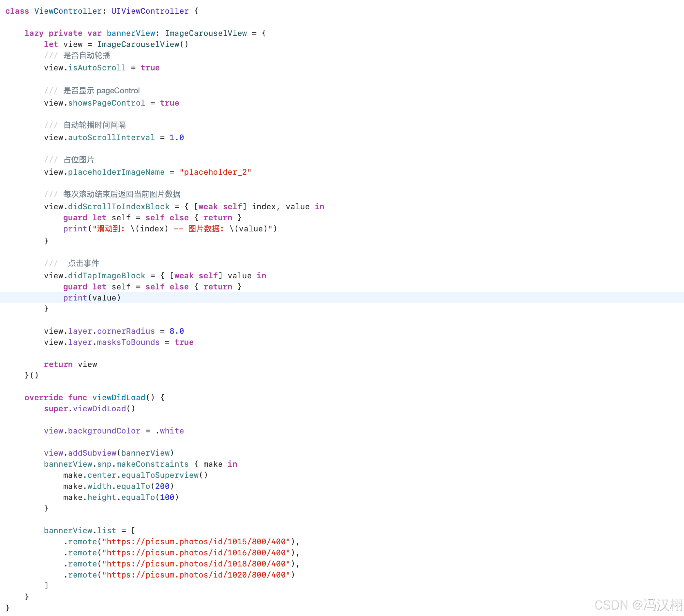Image resolution: width=684 pixels, height=616 pixels.
Task: Click the picsum URL with id/1018
Action: [x=196, y=564]
